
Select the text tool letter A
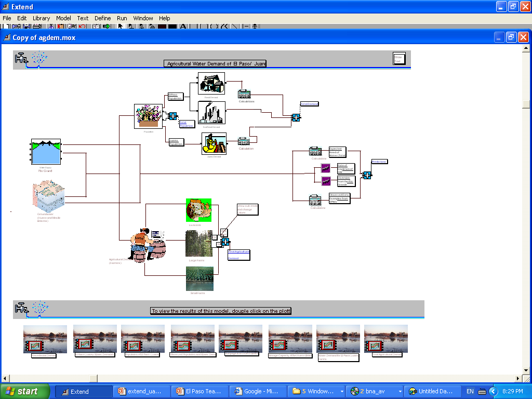183,26
